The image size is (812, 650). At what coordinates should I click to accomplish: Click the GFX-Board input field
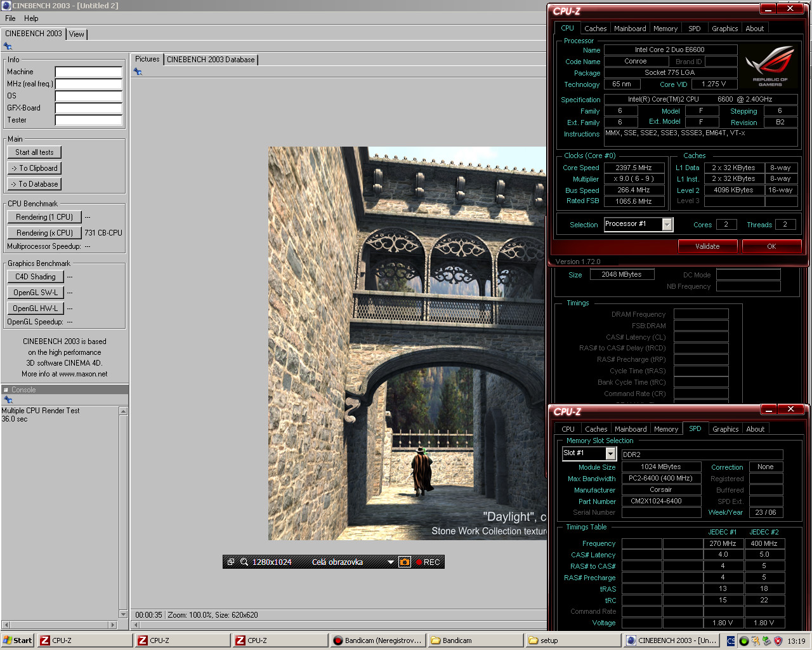[88, 108]
